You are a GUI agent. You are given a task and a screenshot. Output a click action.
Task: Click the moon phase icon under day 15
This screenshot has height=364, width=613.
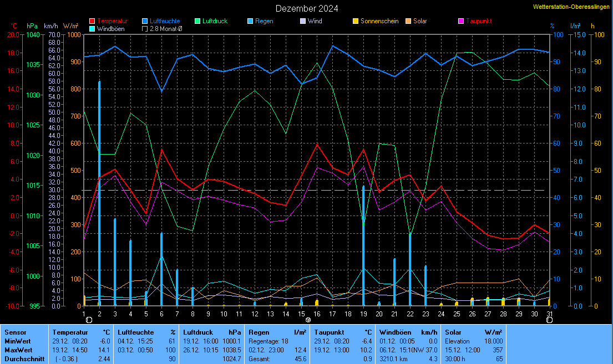(x=301, y=320)
